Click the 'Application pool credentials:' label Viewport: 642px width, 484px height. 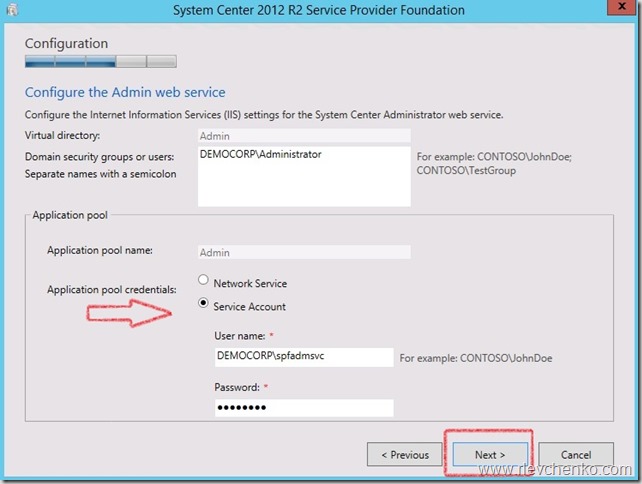tap(110, 289)
